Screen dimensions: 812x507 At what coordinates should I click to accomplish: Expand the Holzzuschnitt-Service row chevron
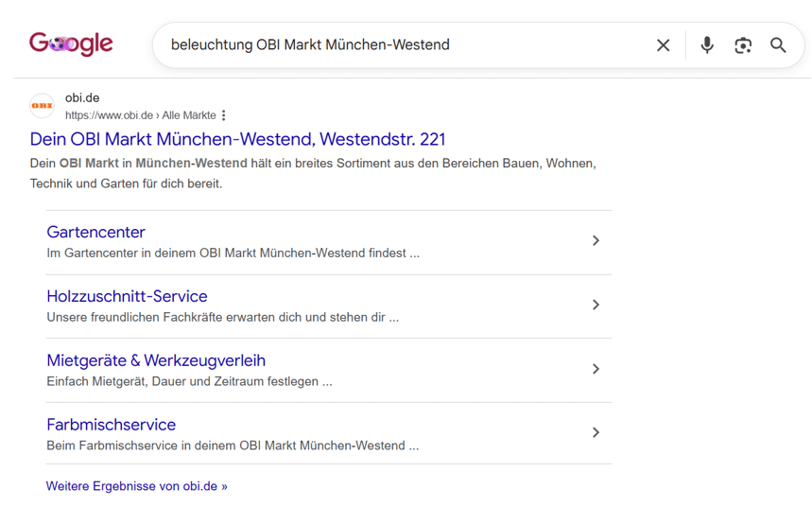pyautogui.click(x=596, y=305)
